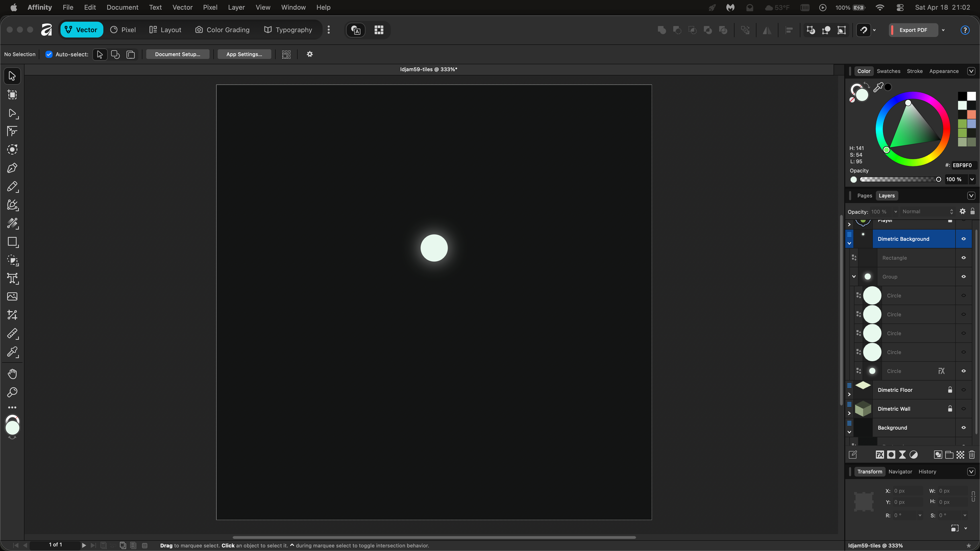The image size is (980, 551).
Task: Hide the Dimetric Background layer
Action: (x=964, y=239)
